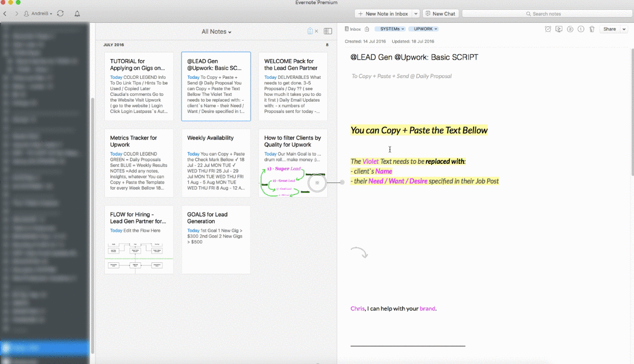Click the sidebar scrollbar
This screenshot has height=364, width=634.
(93, 225)
